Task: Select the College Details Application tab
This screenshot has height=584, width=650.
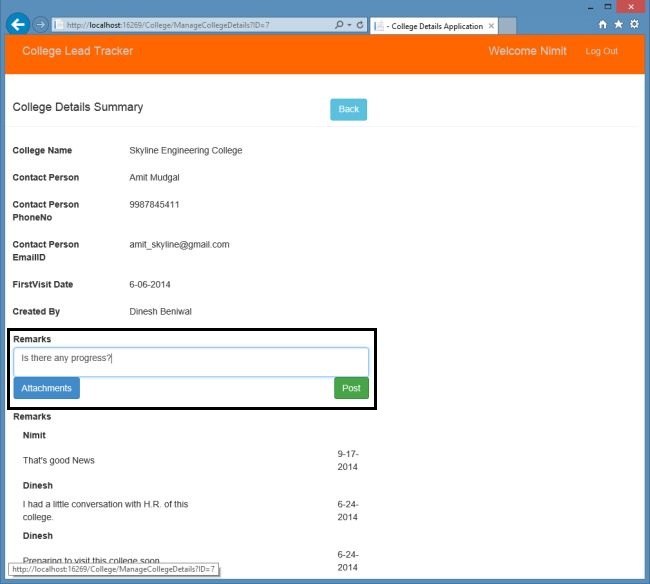Action: 434,26
